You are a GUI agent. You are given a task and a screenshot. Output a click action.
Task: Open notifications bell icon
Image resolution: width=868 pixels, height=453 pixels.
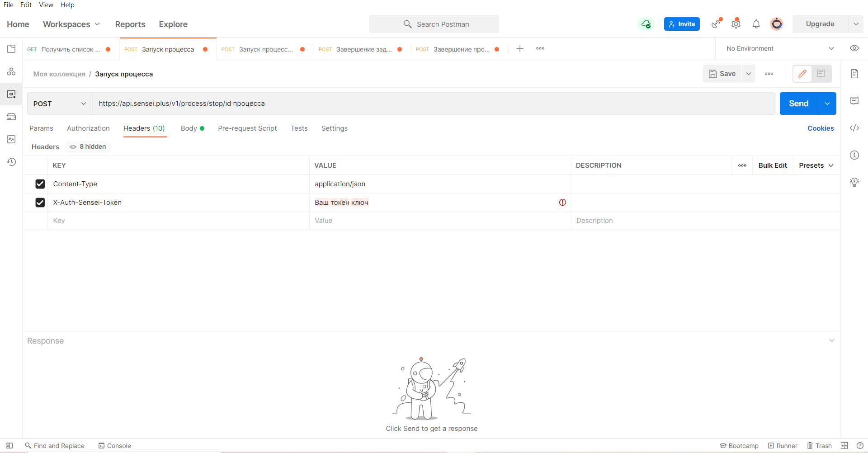pyautogui.click(x=756, y=24)
